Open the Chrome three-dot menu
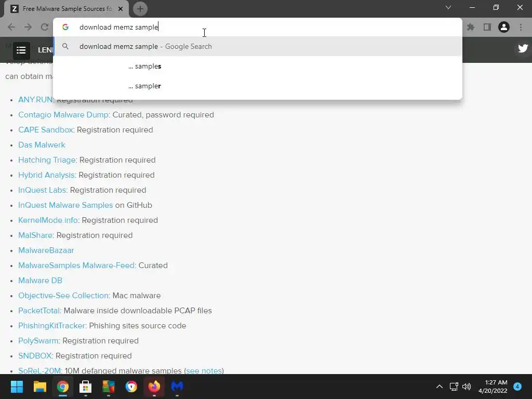 pyautogui.click(x=521, y=27)
